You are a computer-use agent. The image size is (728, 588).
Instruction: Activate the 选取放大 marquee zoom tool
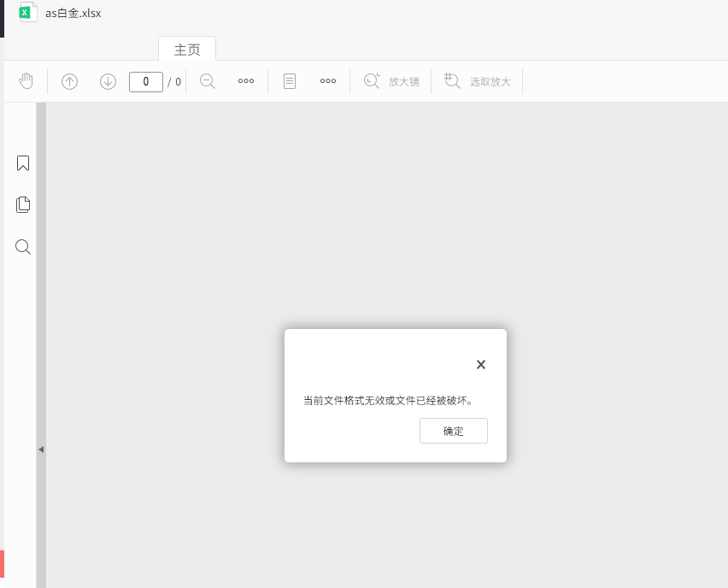point(478,81)
